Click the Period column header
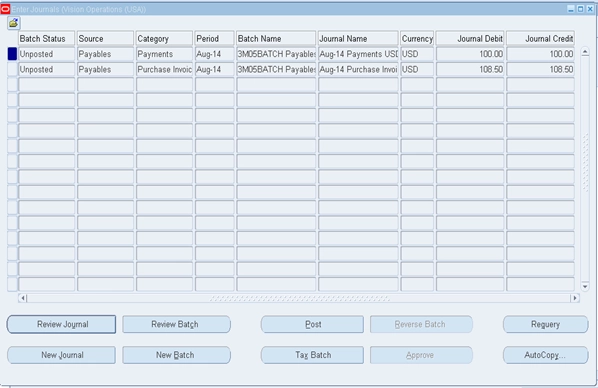The image size is (598, 388). click(214, 39)
